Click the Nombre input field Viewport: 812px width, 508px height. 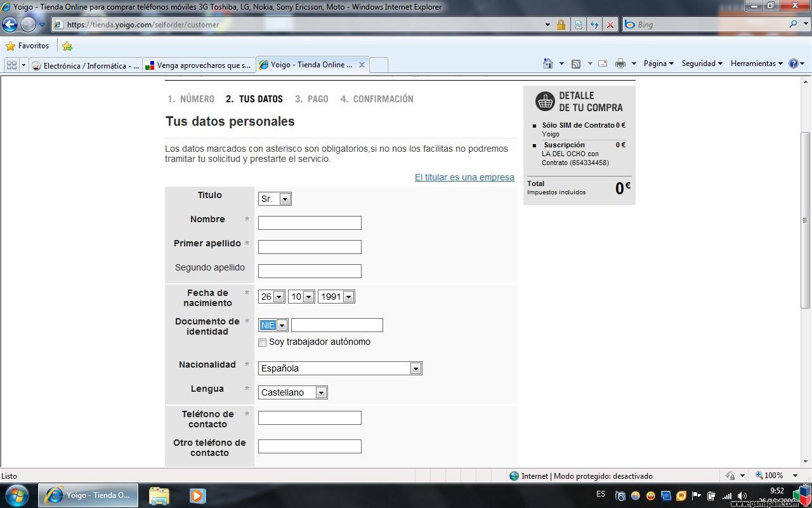coord(310,223)
